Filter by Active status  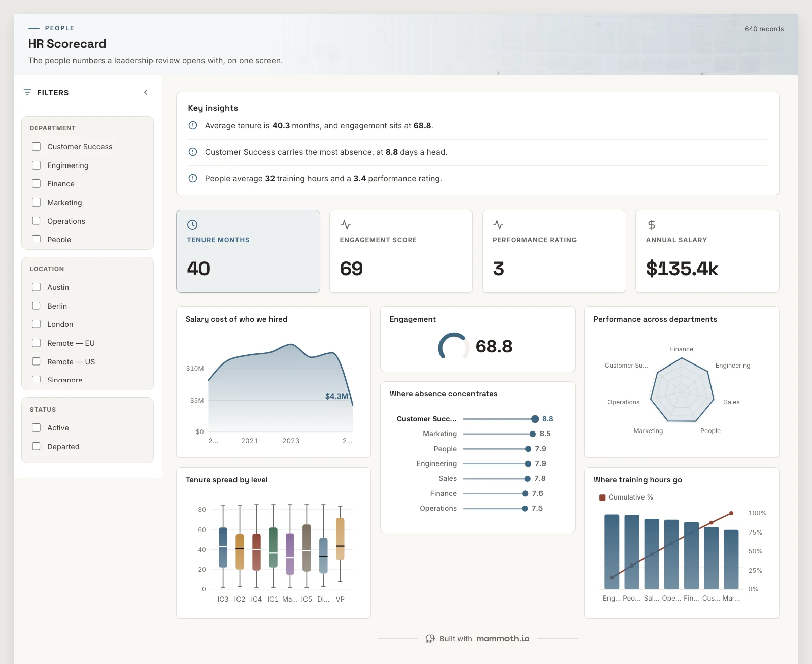pyautogui.click(x=36, y=427)
